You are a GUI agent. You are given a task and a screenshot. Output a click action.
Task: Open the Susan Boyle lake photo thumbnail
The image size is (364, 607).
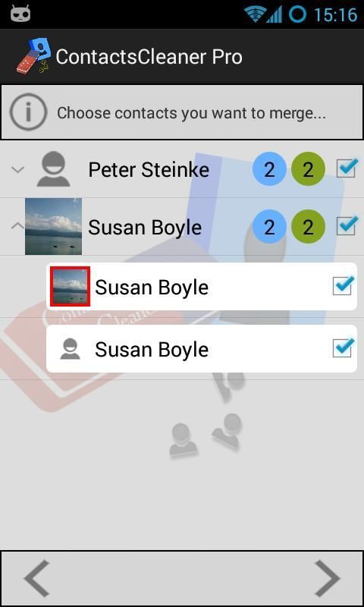[x=53, y=226]
